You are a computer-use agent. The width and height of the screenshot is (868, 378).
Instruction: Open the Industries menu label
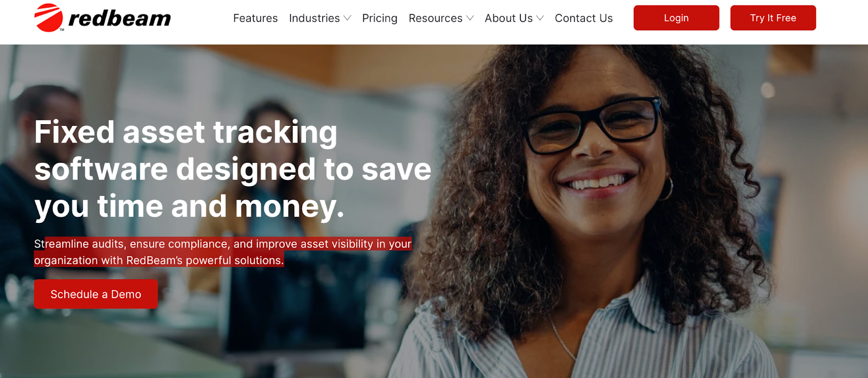[x=315, y=18]
